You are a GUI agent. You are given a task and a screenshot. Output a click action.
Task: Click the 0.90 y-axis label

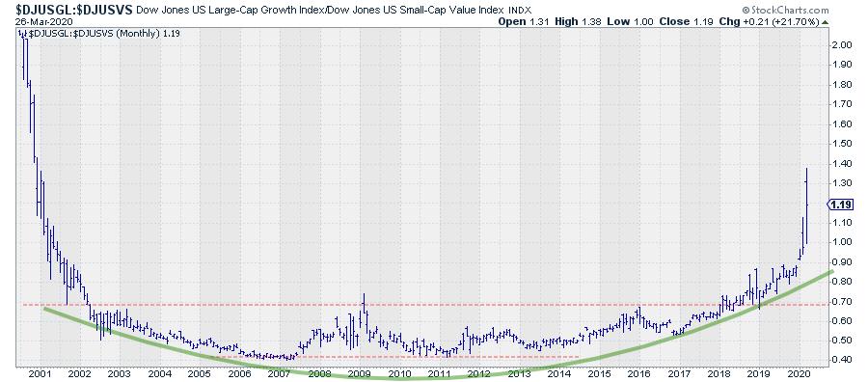point(841,261)
